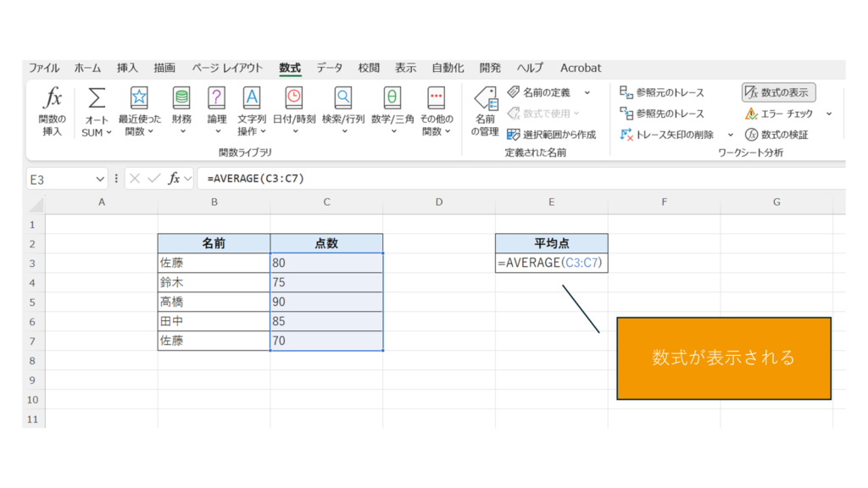This screenshot has height=488, width=868.
Task: Click Create from Selection (選択範囲から作成)
Action: (x=551, y=135)
